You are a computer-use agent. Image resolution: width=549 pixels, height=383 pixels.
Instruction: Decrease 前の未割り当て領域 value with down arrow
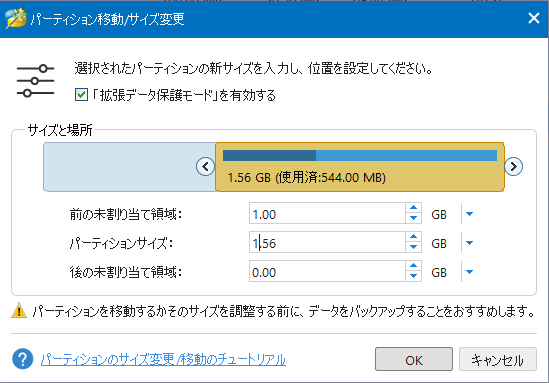tap(414, 218)
